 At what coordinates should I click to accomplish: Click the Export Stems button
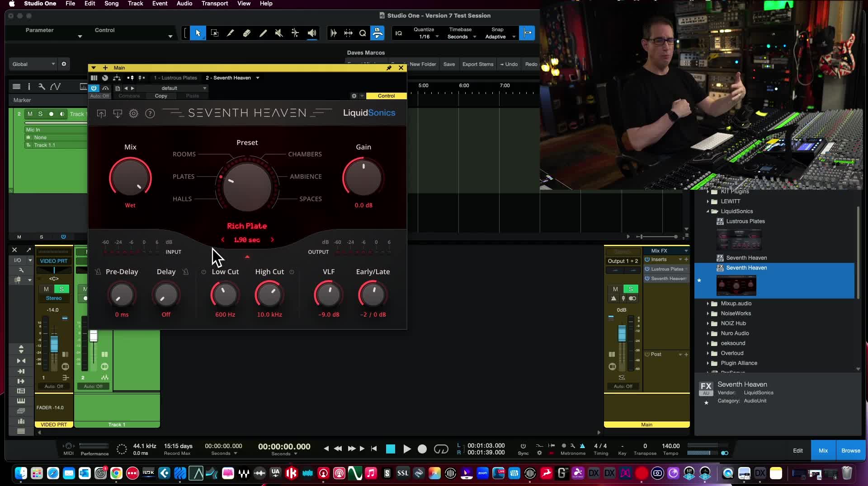[478, 64]
